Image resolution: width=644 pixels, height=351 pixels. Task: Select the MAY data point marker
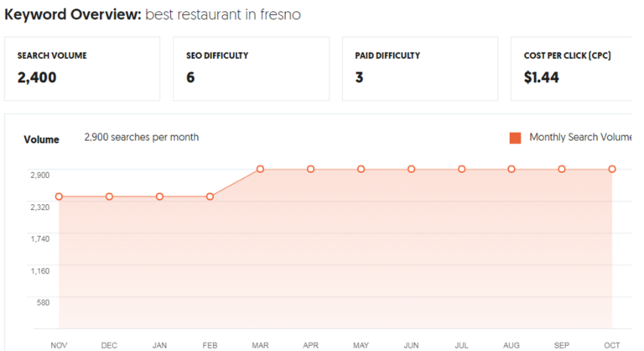[361, 169]
